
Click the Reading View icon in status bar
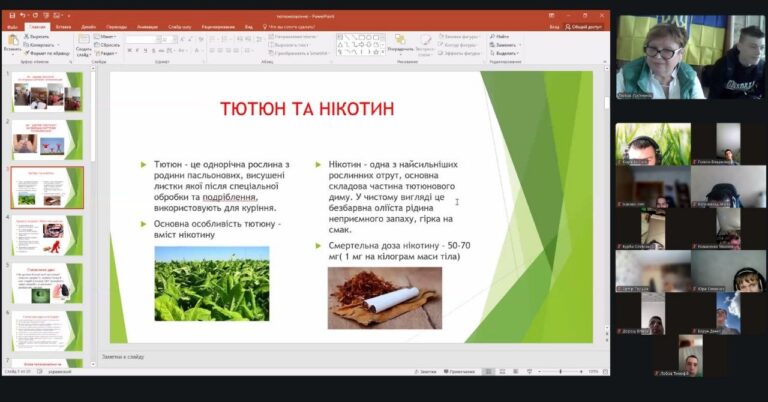click(x=516, y=372)
